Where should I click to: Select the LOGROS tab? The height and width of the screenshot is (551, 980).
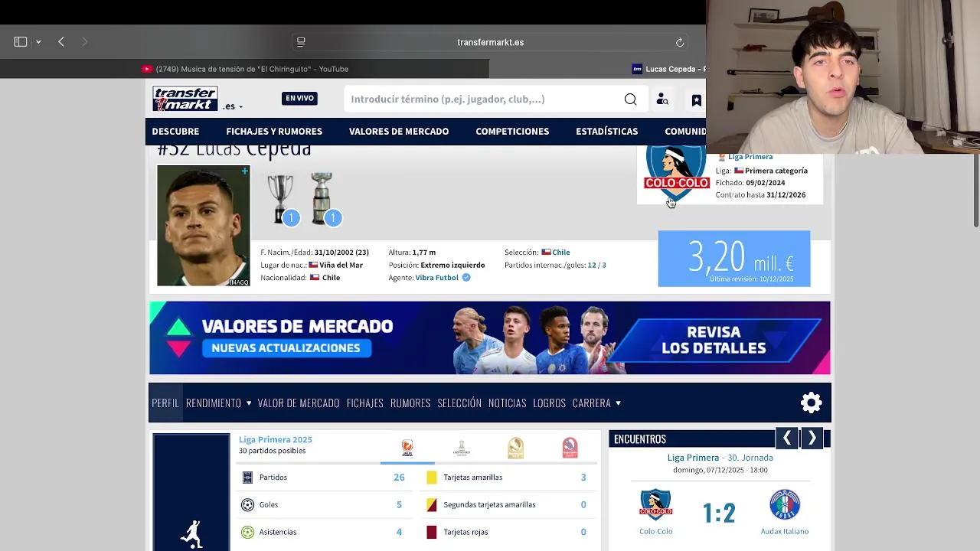[550, 403]
